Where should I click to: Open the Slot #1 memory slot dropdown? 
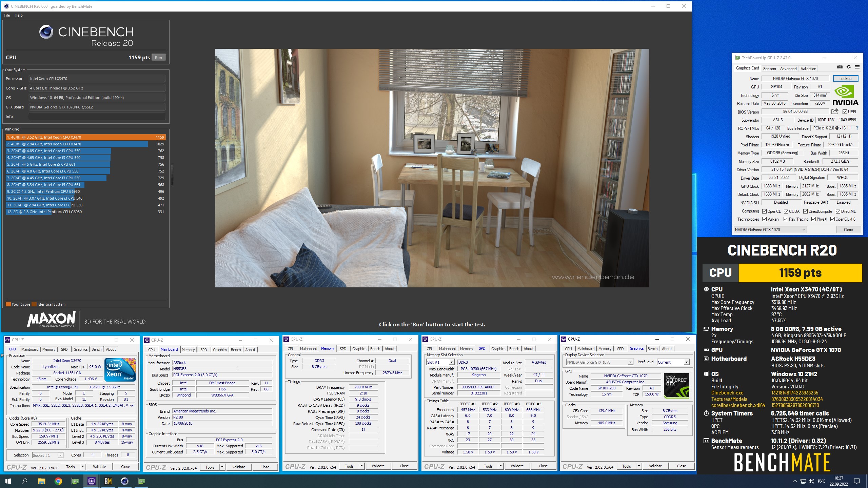click(x=440, y=362)
